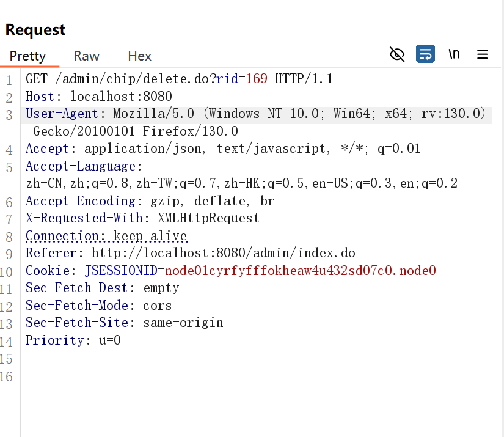This screenshot has height=437, width=504.
Task: Toggle the line wrap button
Action: 425,54
